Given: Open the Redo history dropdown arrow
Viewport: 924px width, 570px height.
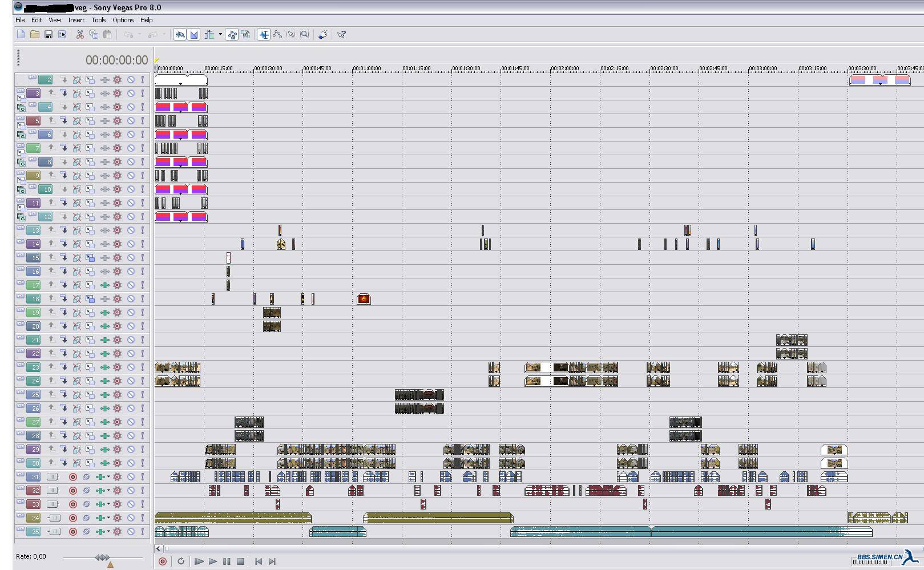Looking at the screenshot, I should pyautogui.click(x=164, y=34).
